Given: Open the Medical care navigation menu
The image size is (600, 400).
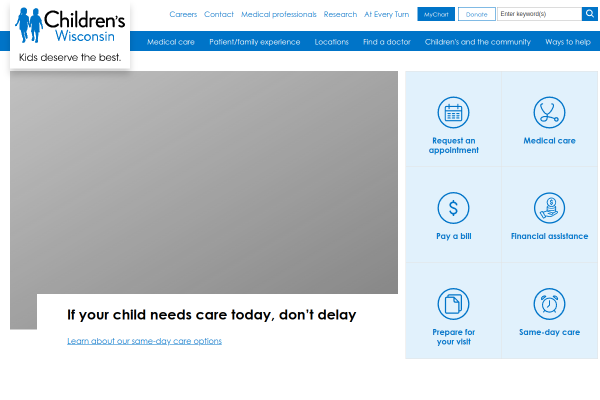Looking at the screenshot, I should (x=171, y=42).
